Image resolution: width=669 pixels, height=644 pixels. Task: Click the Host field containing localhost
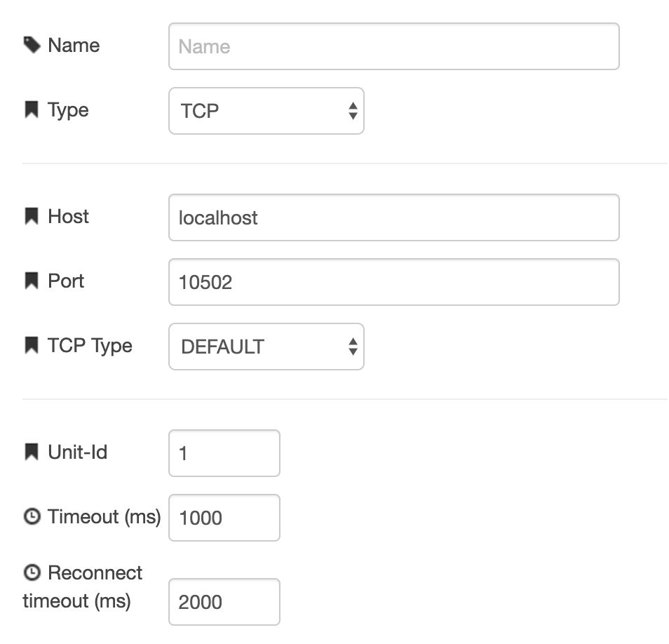click(394, 217)
